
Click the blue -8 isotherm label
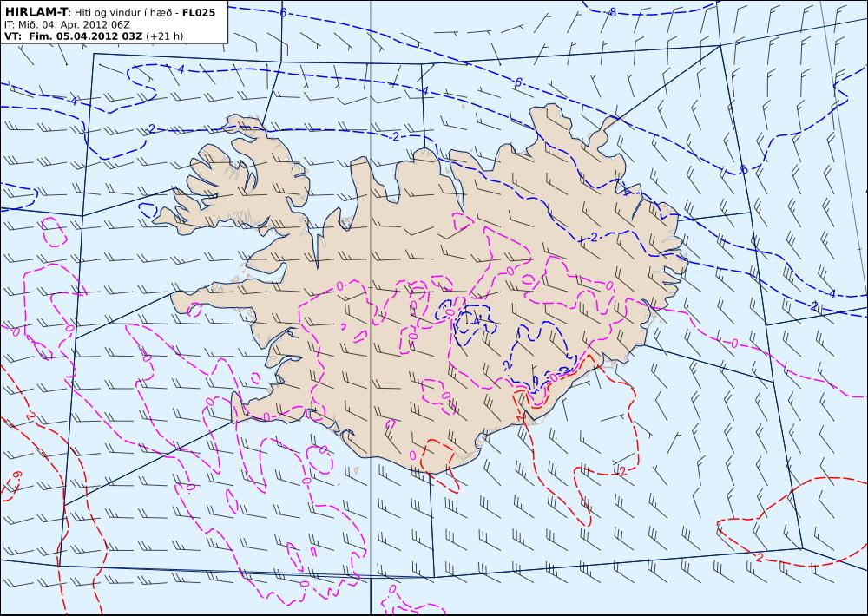pos(610,11)
